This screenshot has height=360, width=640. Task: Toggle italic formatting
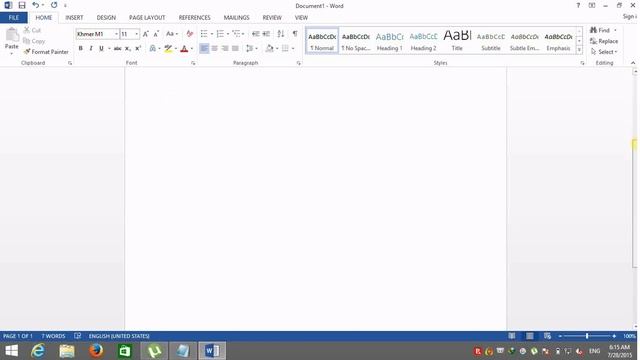click(x=91, y=49)
